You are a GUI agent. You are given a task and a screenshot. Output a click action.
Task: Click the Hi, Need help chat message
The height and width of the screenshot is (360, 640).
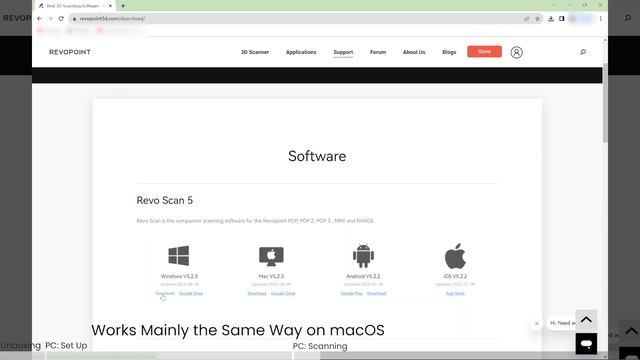pyautogui.click(x=562, y=323)
